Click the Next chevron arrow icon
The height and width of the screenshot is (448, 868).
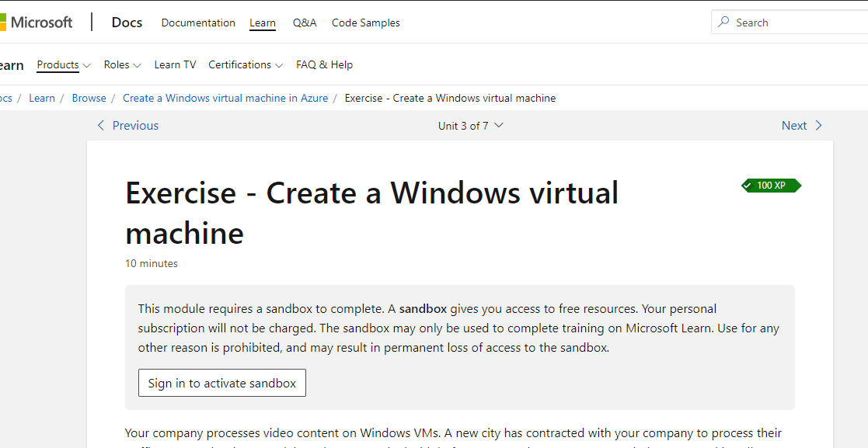(x=819, y=126)
